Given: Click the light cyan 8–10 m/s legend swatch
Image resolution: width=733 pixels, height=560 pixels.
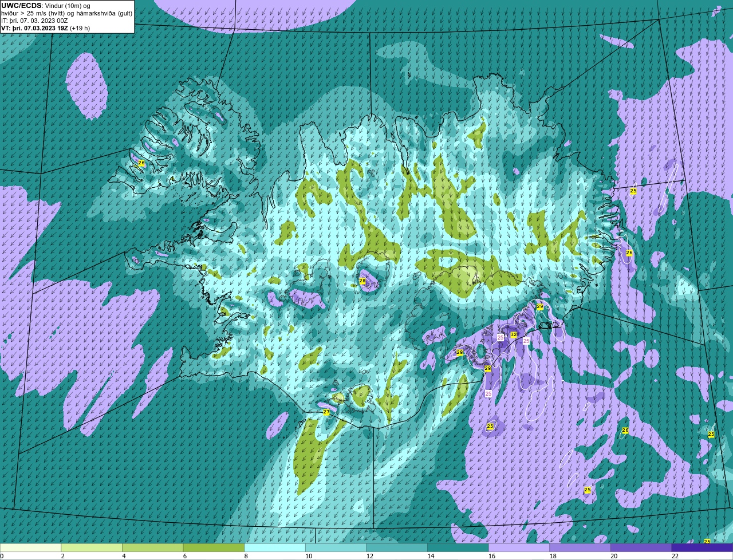Looking at the screenshot, I should pos(275,547).
